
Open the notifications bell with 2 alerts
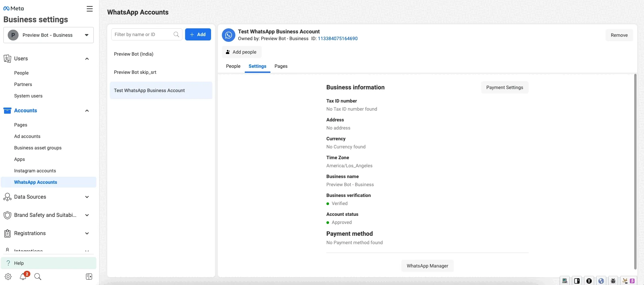tap(23, 277)
